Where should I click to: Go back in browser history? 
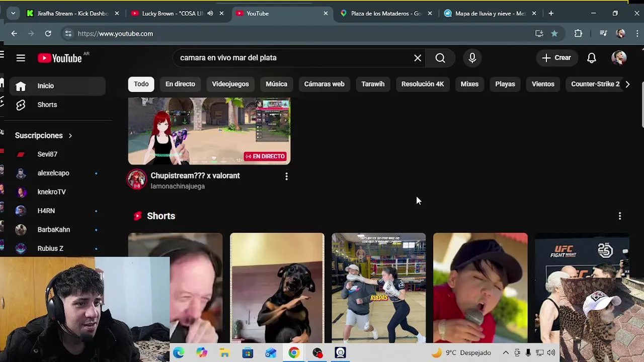click(14, 34)
